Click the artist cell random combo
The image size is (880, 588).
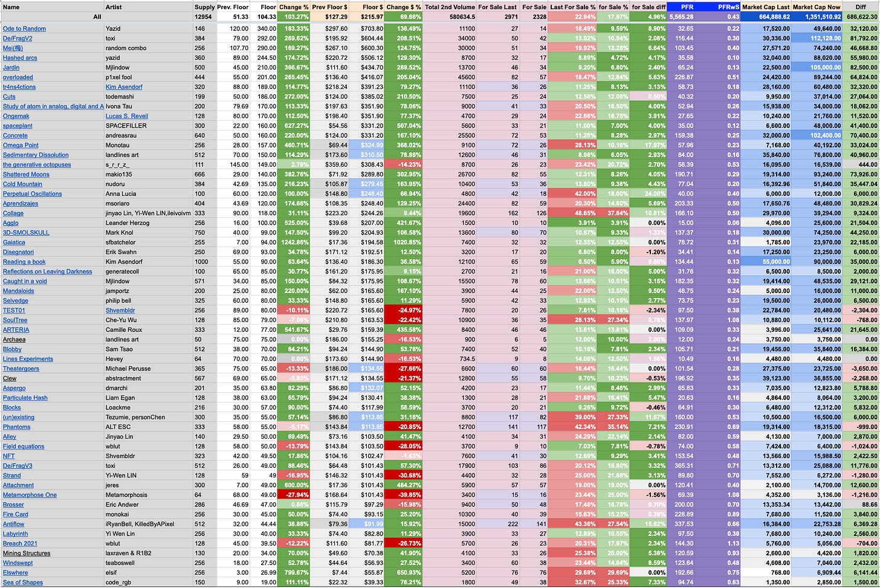point(149,48)
